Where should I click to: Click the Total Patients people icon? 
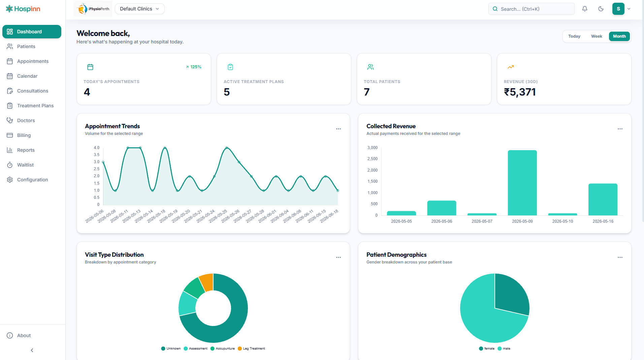point(371,67)
